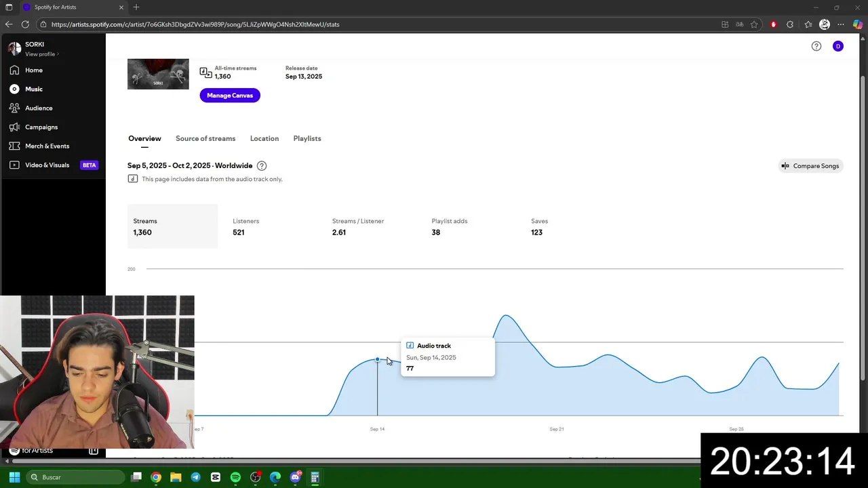Open File Explorer from taskbar
This screenshot has width=868, height=488.
[x=176, y=477]
